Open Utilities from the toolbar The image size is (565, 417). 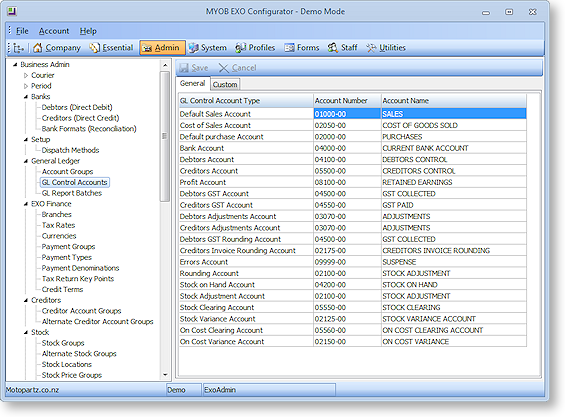pos(386,48)
